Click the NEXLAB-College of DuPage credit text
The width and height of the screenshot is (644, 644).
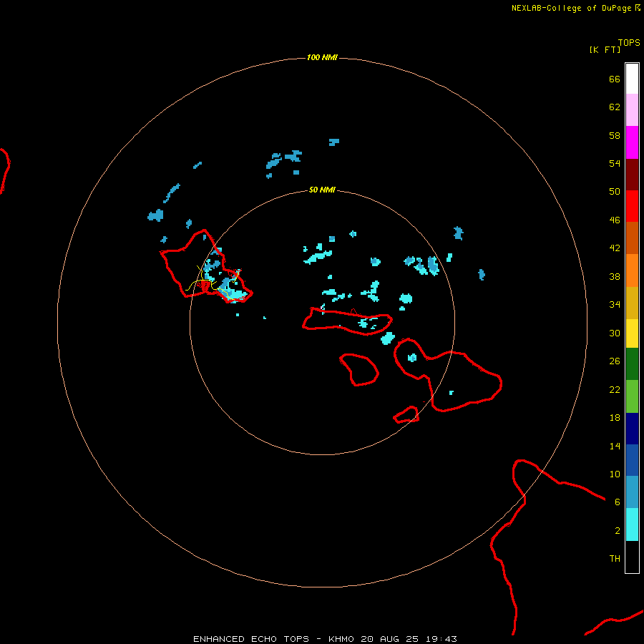coord(571,8)
